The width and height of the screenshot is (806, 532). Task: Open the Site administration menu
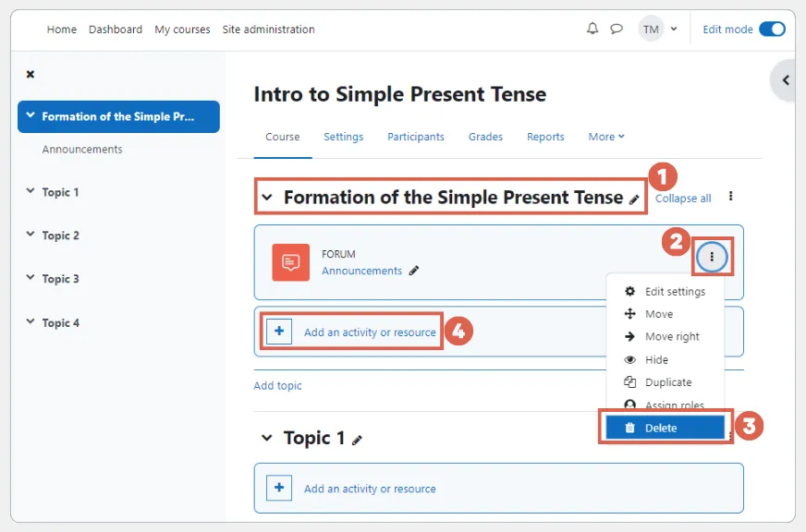point(268,29)
